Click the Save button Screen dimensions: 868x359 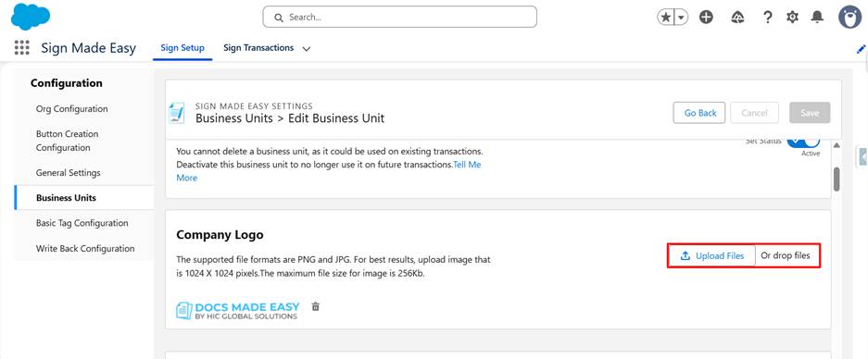click(x=810, y=113)
